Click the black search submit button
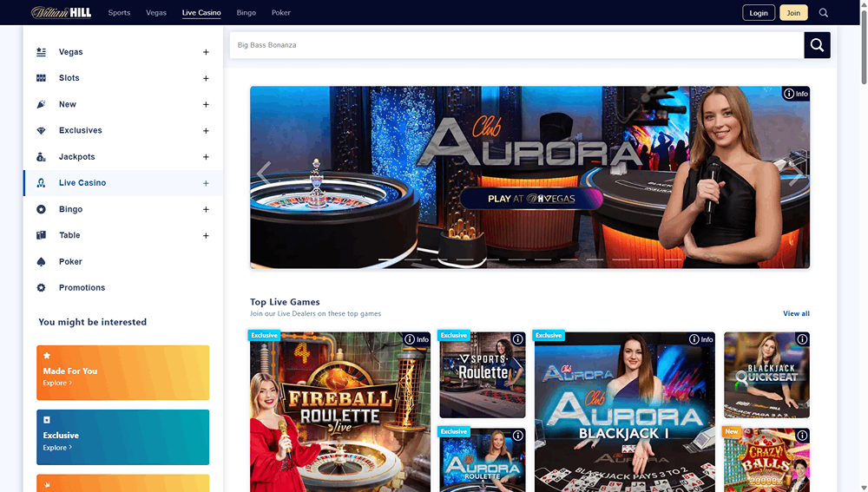Screen dimensions: 868x492 click(817, 45)
